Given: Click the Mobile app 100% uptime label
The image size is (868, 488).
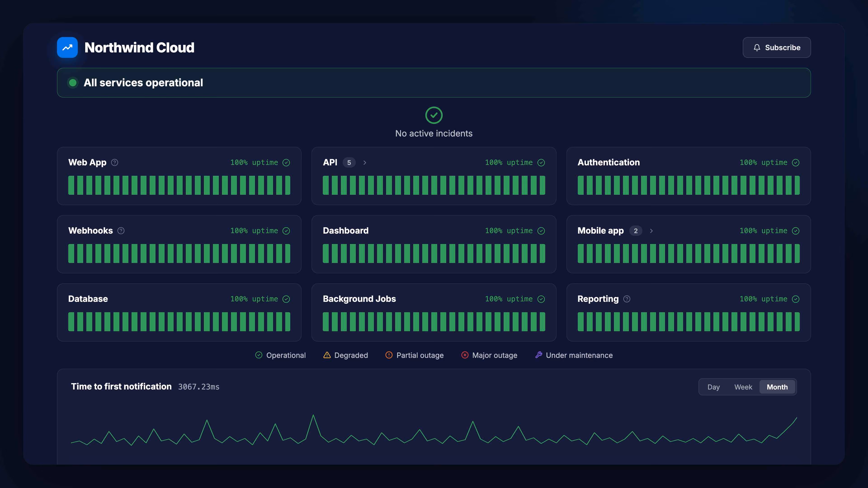Looking at the screenshot, I should (x=763, y=231).
